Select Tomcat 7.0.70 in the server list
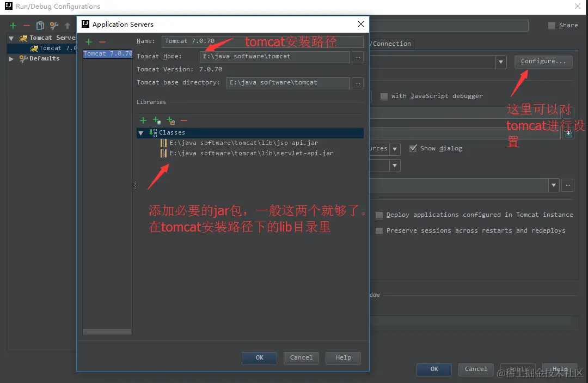Screen dimensions: 588x383 [x=107, y=53]
